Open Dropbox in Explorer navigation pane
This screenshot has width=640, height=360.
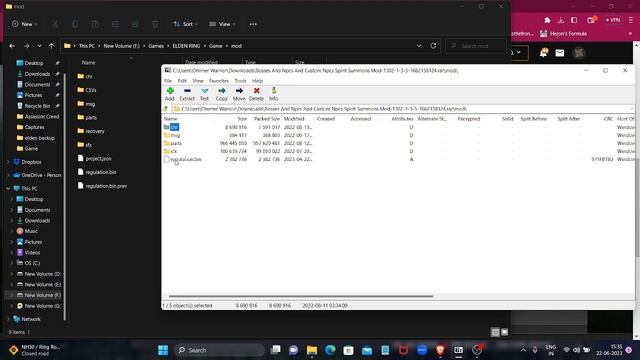tap(31, 162)
